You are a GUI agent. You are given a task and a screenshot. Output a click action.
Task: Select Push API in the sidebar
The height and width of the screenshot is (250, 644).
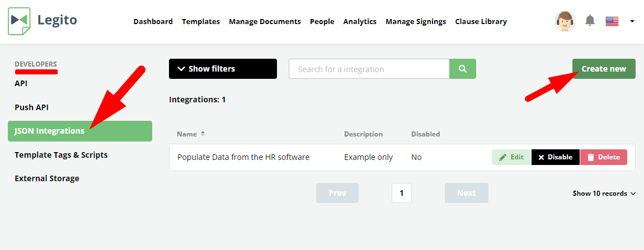[x=32, y=107]
